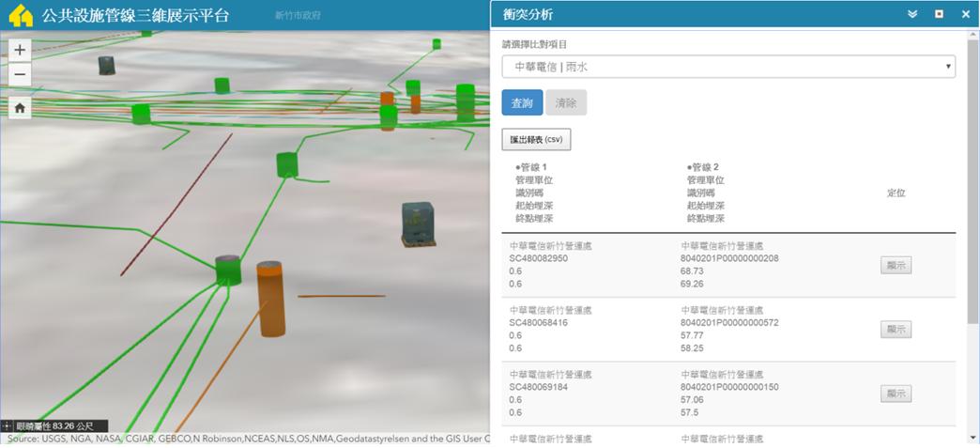Viewport: 980px width, 448px height.
Task: Click the 新竹市政府 header label
Action: tap(298, 16)
